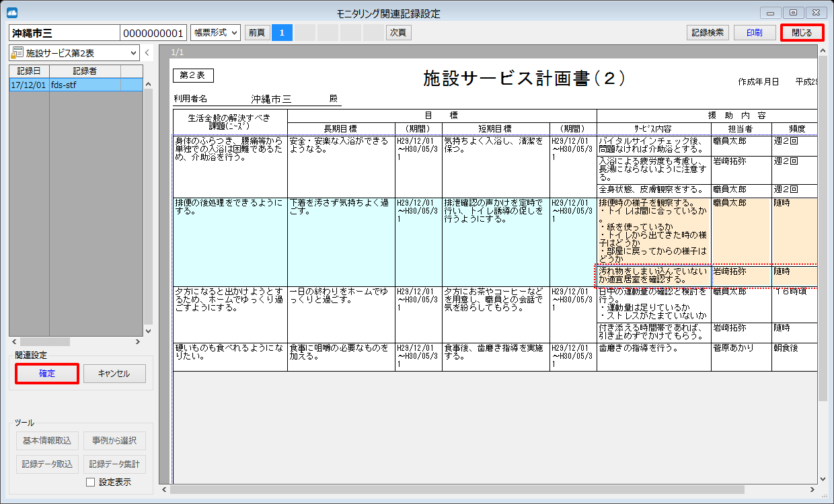Click the キャンセル button
The height and width of the screenshot is (504, 834).
[114, 374]
